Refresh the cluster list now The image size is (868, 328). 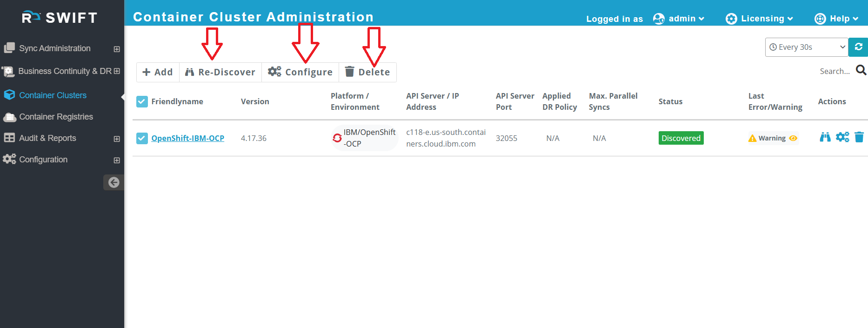pyautogui.click(x=858, y=47)
